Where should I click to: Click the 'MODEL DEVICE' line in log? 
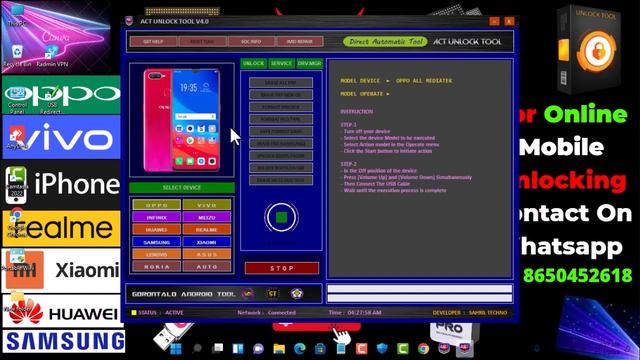click(x=396, y=81)
